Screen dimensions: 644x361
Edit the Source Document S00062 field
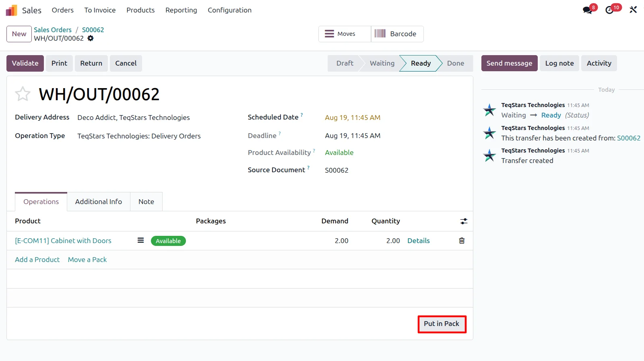click(336, 170)
